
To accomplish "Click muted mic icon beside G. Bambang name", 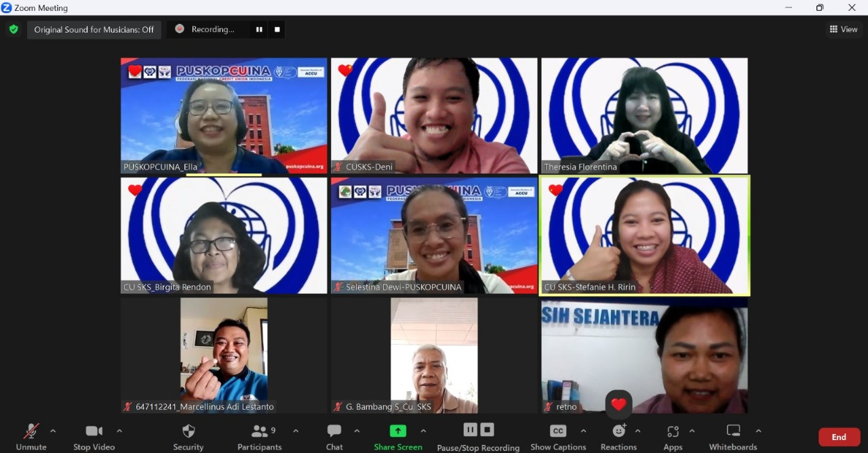I will (338, 407).
